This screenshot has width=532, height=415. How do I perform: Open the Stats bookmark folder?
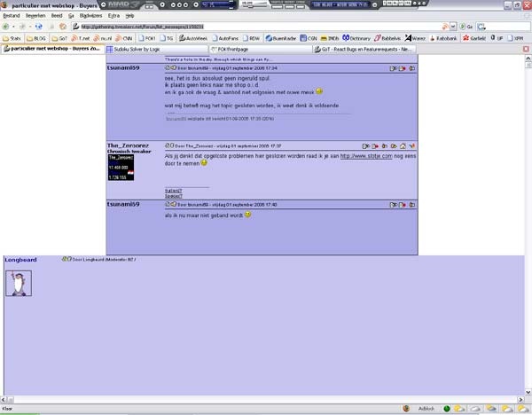12,38
